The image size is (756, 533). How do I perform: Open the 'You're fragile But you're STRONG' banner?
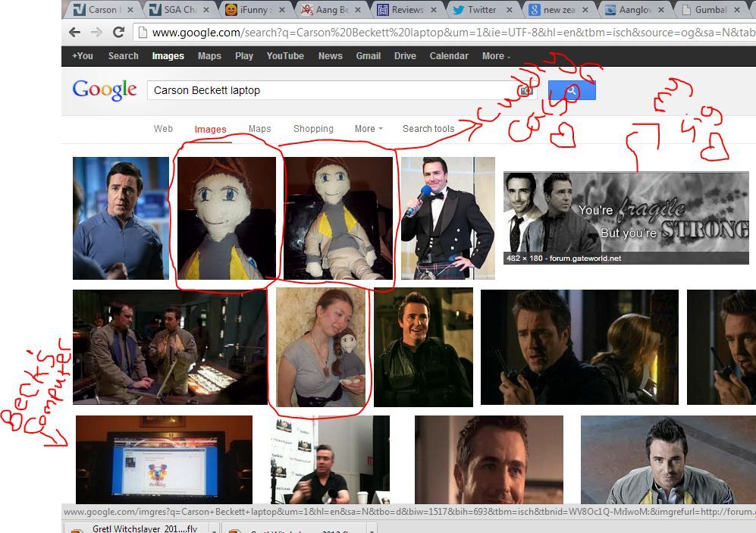626,218
